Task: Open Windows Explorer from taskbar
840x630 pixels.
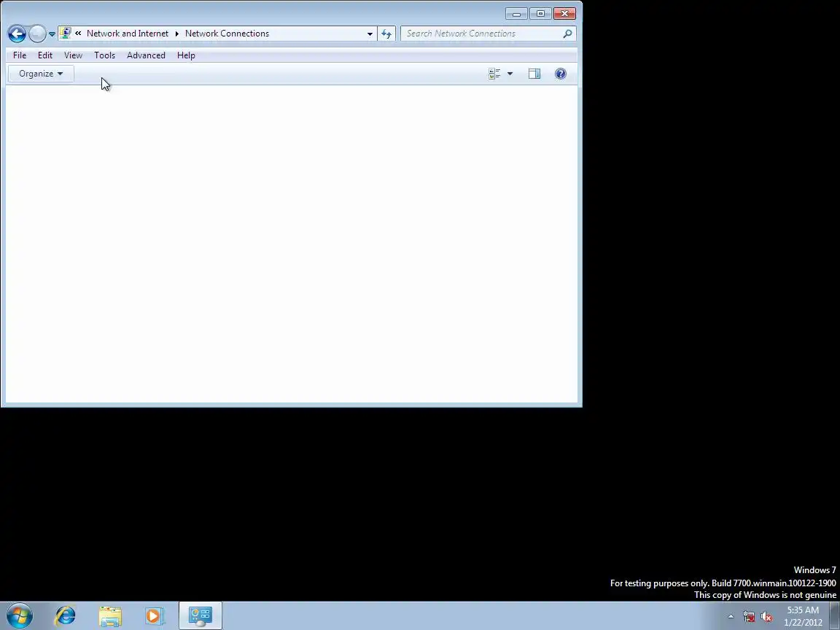Action: [x=110, y=616]
